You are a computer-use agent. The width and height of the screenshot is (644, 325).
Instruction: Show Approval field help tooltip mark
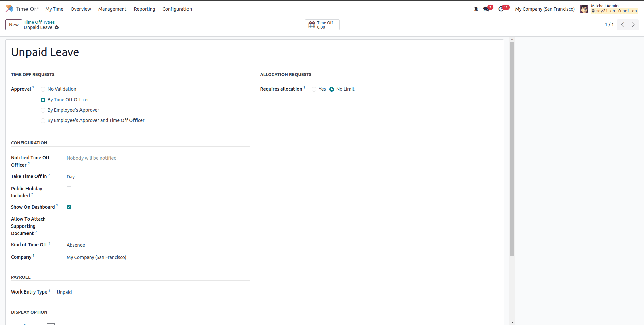[x=33, y=88]
